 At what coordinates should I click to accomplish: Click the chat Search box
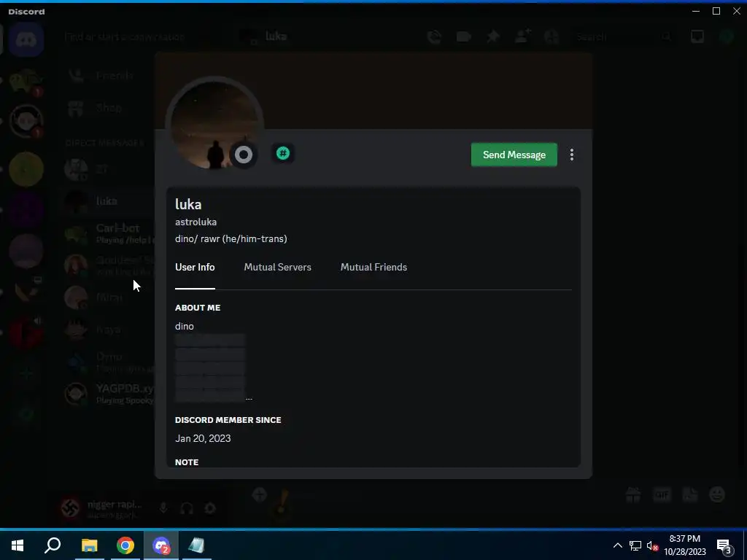pos(623,36)
